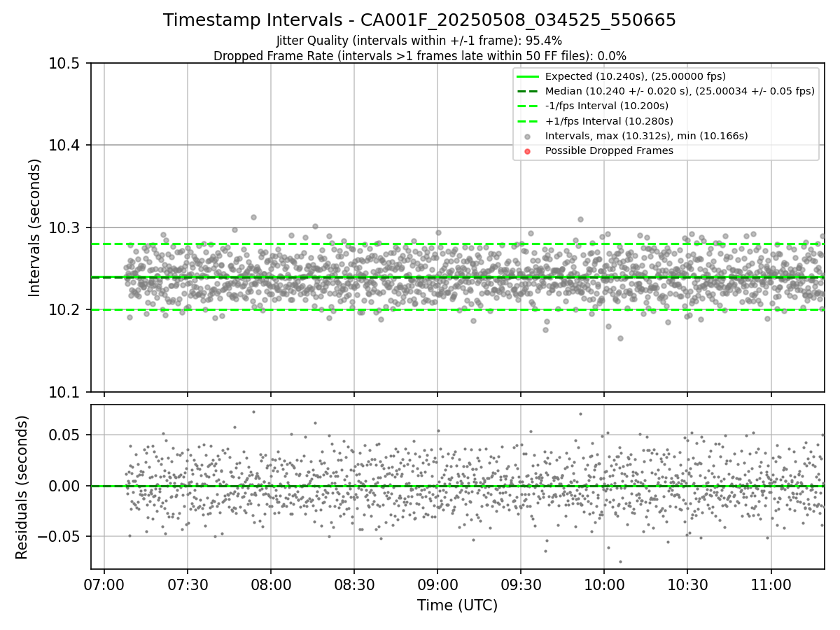Click the 10:30 time tick label
840x630 pixels.
pyautogui.click(x=687, y=583)
